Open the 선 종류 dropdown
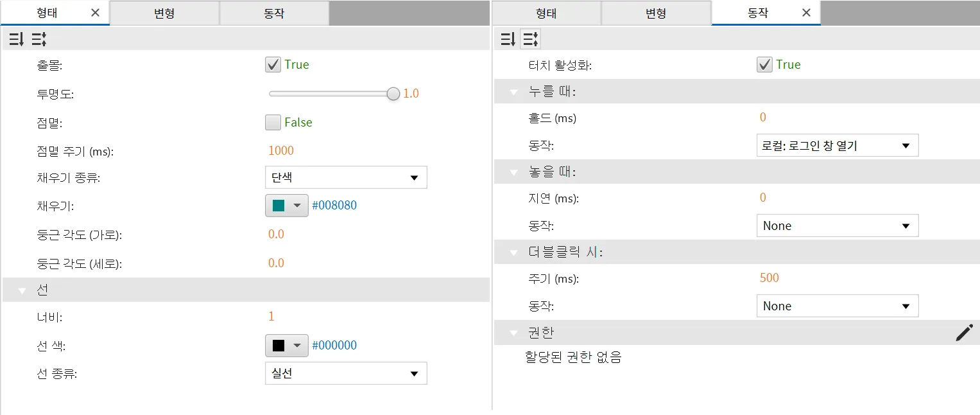The image size is (980, 415). (x=346, y=373)
